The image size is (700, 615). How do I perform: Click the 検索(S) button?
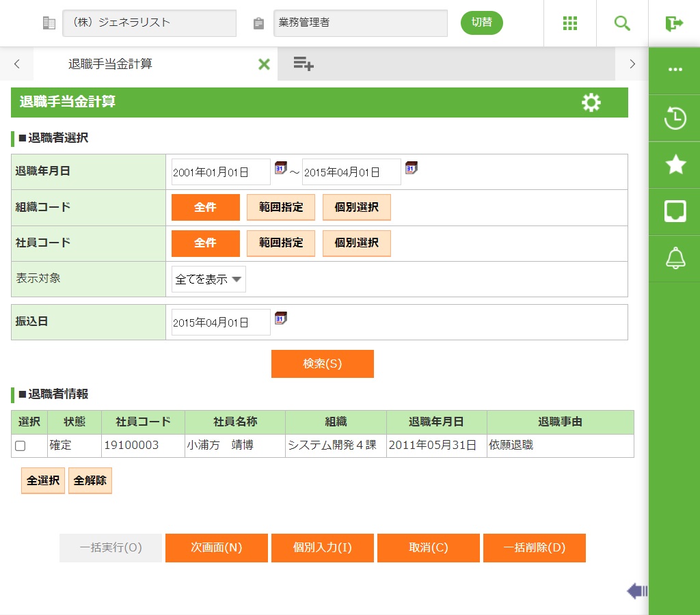click(x=323, y=364)
